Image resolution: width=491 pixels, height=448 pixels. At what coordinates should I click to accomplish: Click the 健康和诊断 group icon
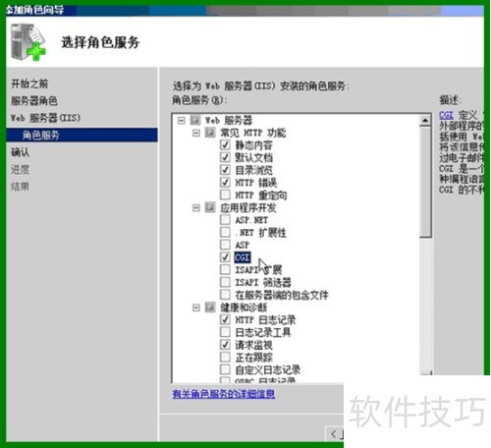(210, 307)
